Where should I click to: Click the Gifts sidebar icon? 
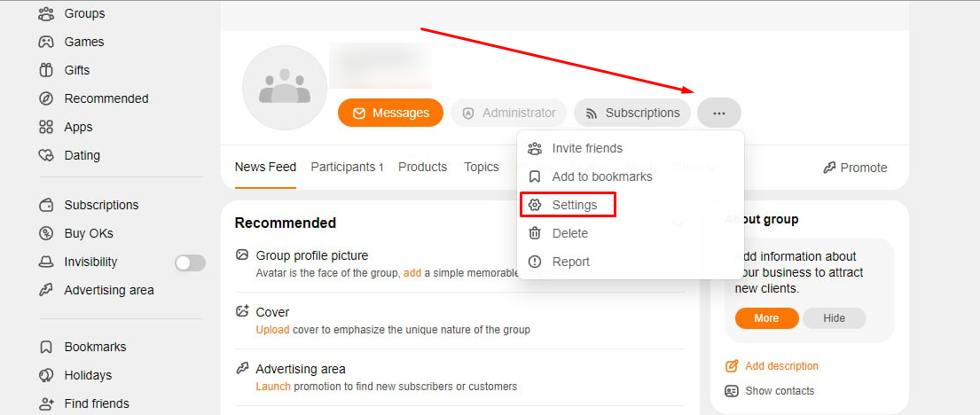[45, 70]
